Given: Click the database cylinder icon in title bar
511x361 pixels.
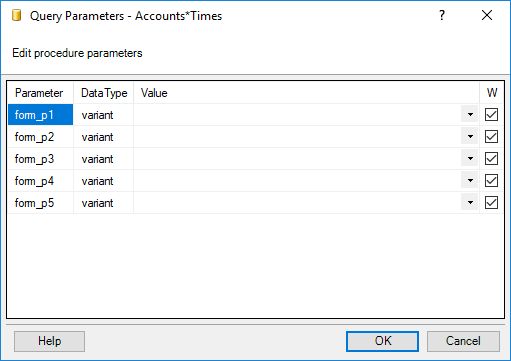Looking at the screenshot, I should [17, 15].
